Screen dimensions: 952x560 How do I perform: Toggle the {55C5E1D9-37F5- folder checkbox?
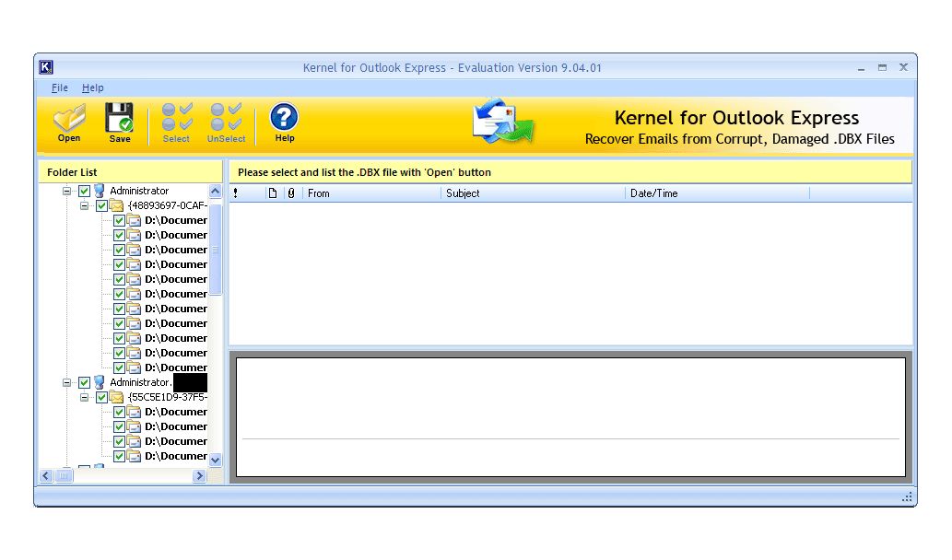(x=102, y=397)
